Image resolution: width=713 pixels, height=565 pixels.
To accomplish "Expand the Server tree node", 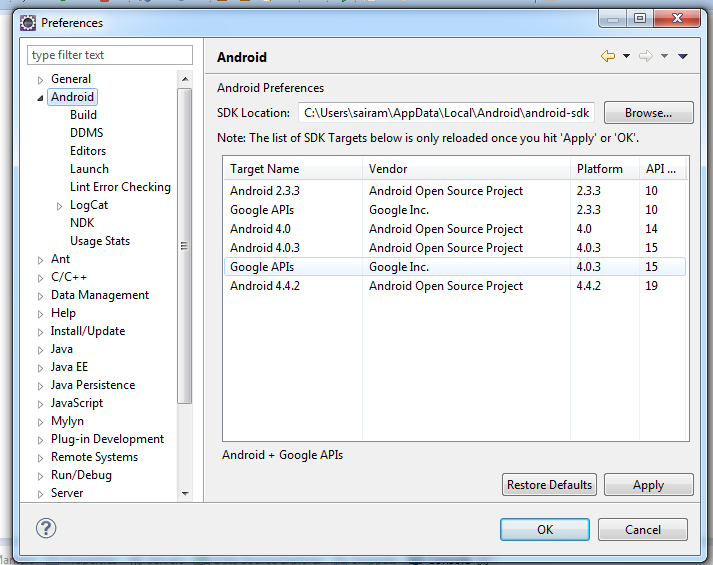I will tap(40, 494).
